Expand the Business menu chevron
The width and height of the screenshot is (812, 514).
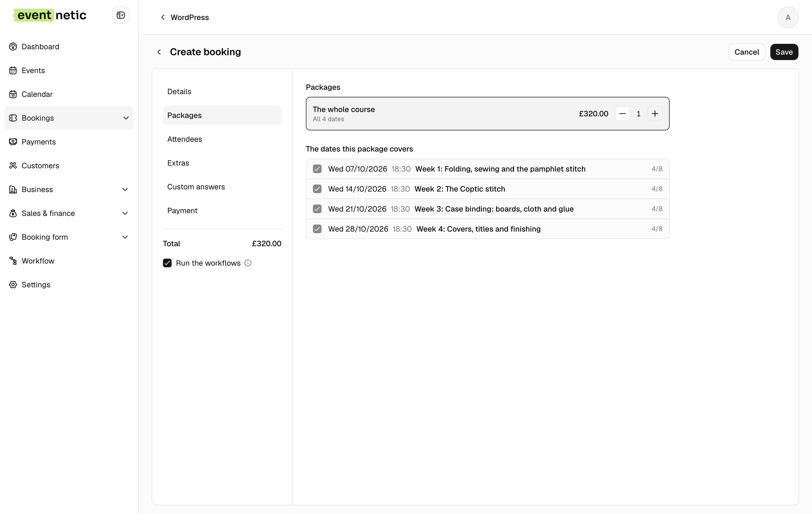pyautogui.click(x=125, y=189)
